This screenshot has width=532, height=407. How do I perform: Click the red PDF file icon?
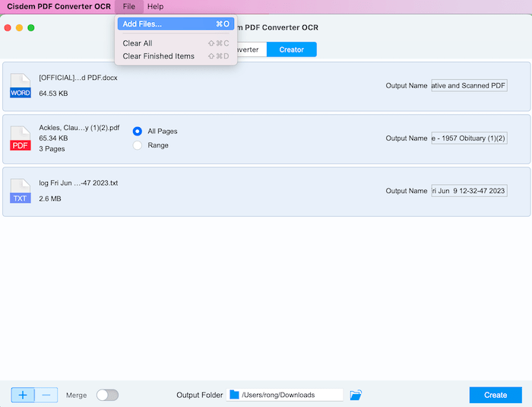tap(21, 138)
